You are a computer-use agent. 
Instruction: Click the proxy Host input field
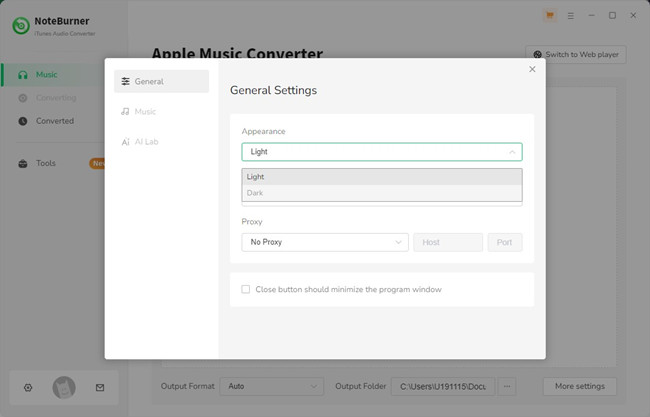pos(448,242)
